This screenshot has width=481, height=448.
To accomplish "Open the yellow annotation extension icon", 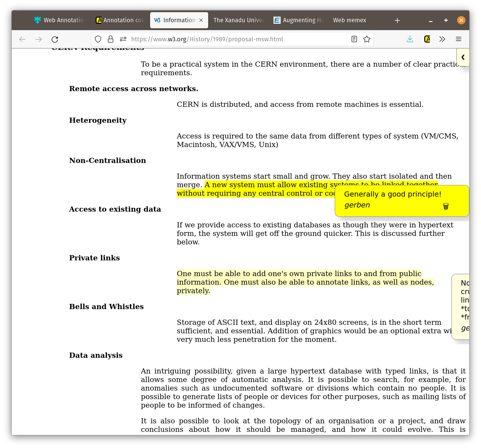I will [x=427, y=39].
